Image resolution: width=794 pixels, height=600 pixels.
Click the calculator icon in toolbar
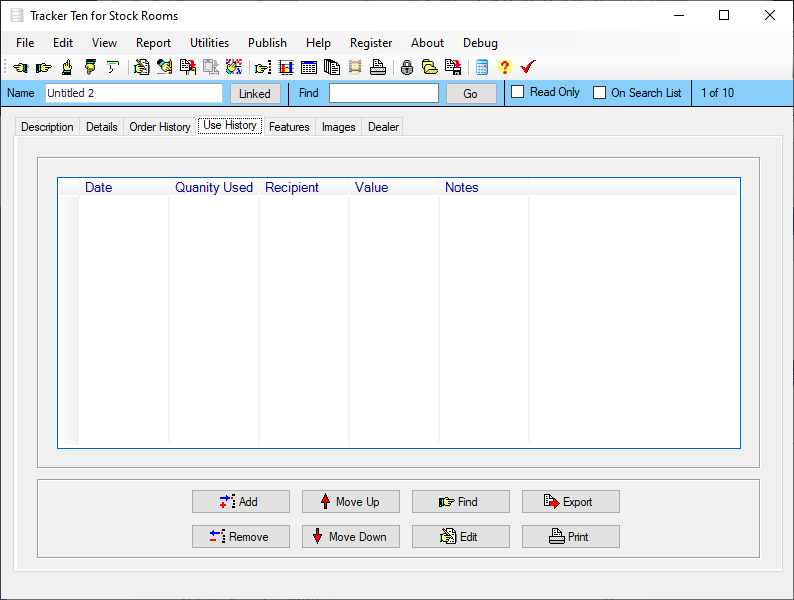[x=482, y=67]
